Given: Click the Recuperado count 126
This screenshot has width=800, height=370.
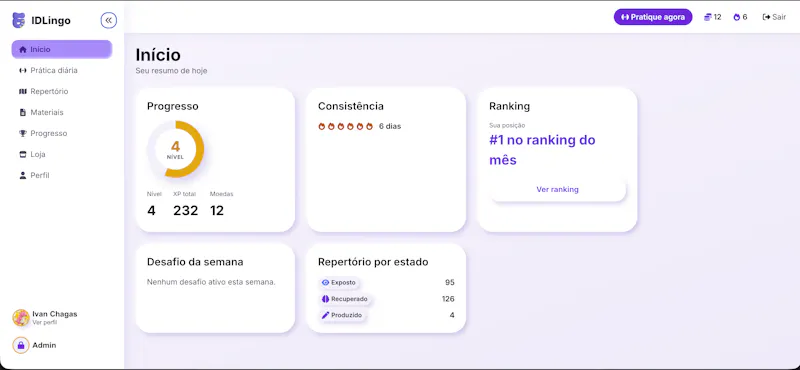Looking at the screenshot, I should click(x=448, y=299).
